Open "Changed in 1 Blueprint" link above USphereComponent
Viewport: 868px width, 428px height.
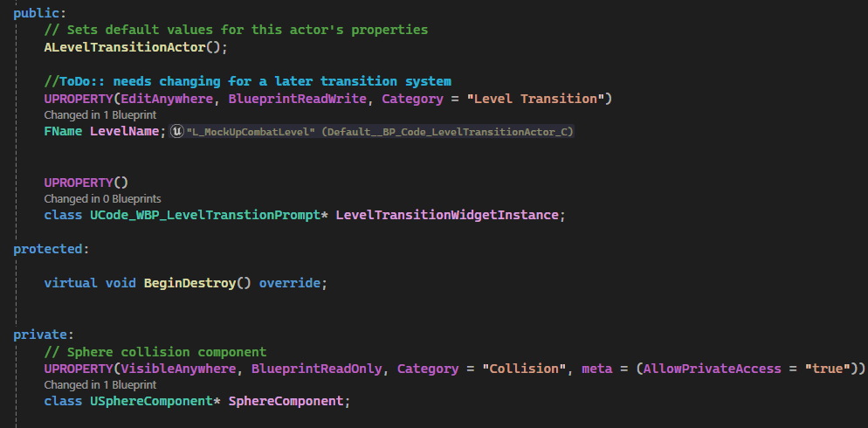(100, 384)
